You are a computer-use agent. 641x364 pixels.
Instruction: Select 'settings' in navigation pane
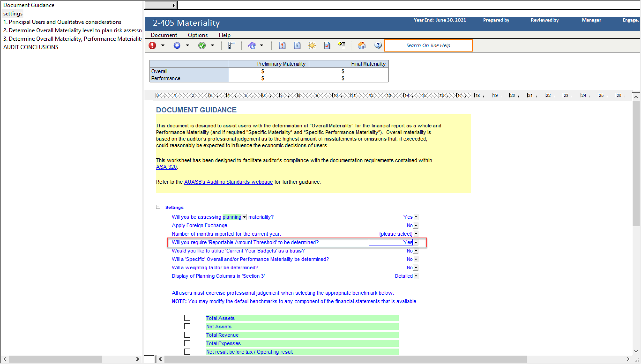(13, 14)
